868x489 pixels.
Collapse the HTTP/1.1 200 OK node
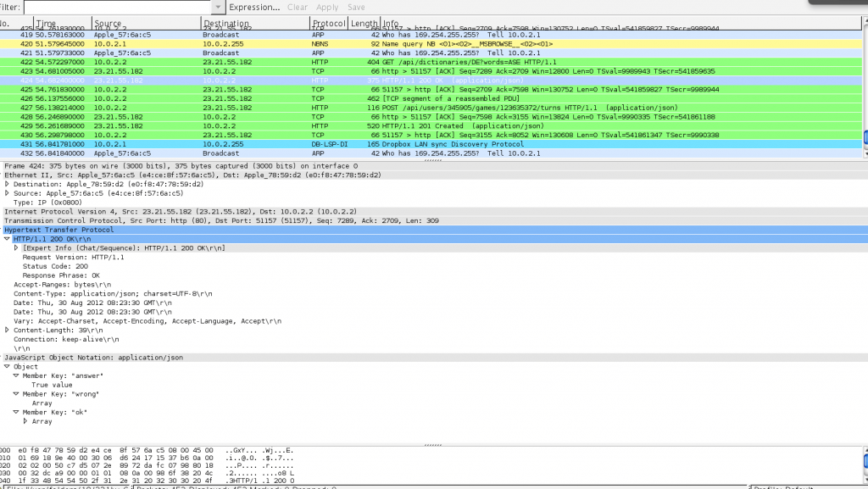8,239
